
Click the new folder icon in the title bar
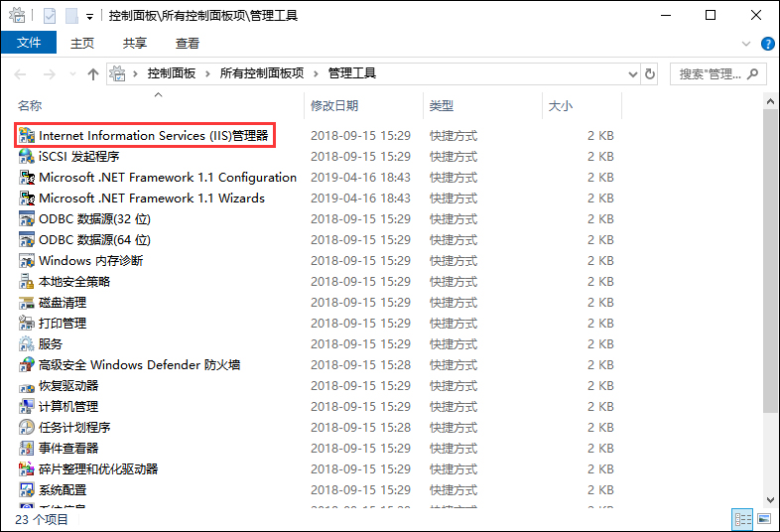click(x=71, y=16)
